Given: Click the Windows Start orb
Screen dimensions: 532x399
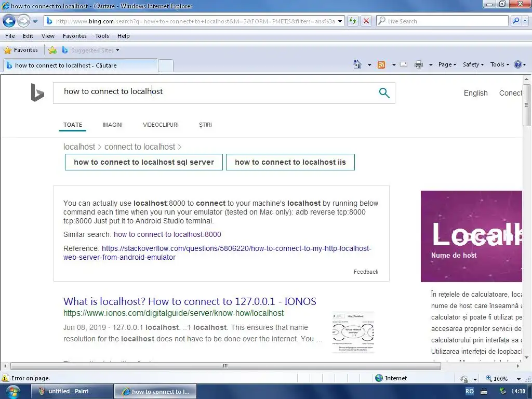Looking at the screenshot, I should tap(12, 392).
